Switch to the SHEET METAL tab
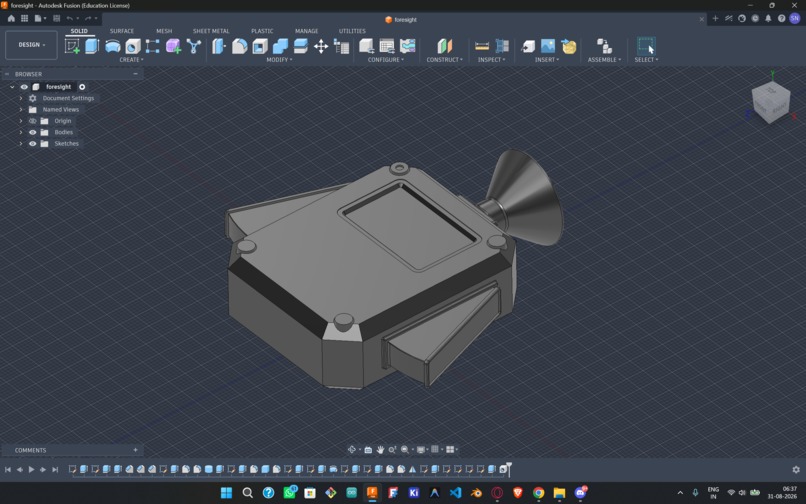The width and height of the screenshot is (806, 504). [211, 31]
